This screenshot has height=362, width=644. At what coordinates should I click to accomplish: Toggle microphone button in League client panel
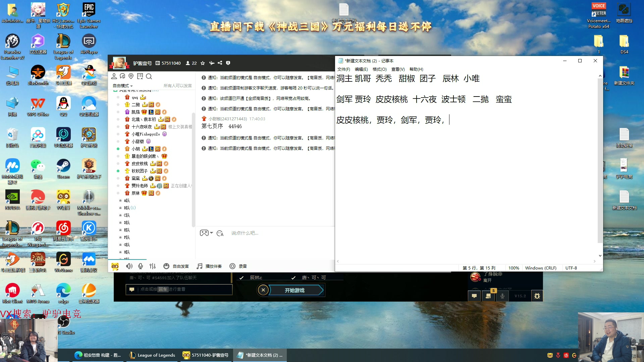pyautogui.click(x=502, y=296)
